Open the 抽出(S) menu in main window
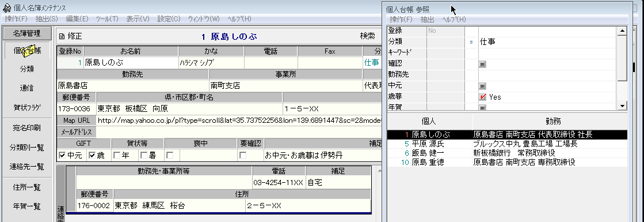Screen dimensions: 644x222 (x=47, y=19)
